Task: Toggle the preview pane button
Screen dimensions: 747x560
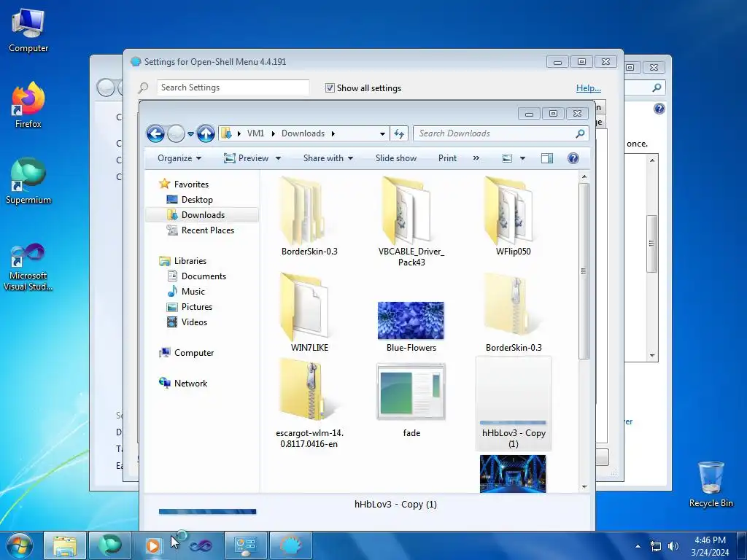Action: pyautogui.click(x=547, y=158)
